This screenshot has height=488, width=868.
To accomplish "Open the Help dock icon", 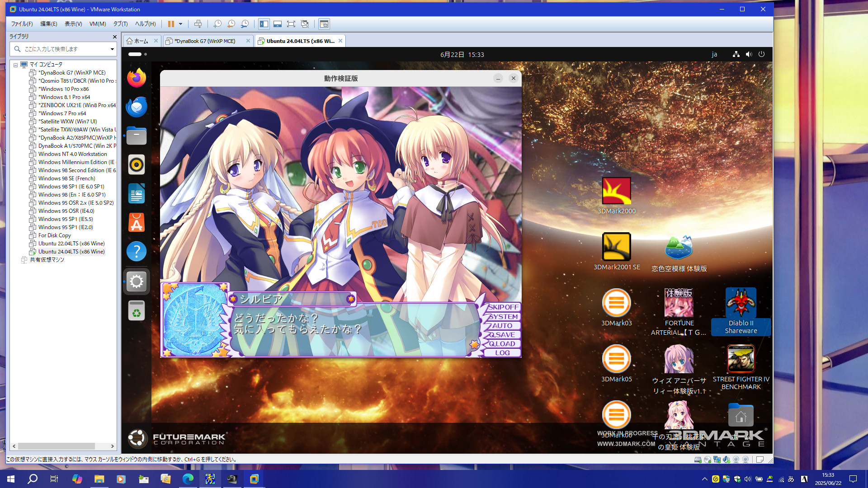I will click(137, 251).
